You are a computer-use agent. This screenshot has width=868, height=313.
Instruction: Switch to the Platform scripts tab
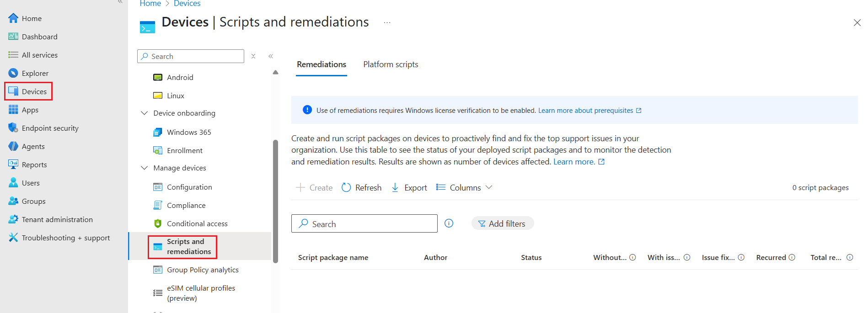pos(391,64)
